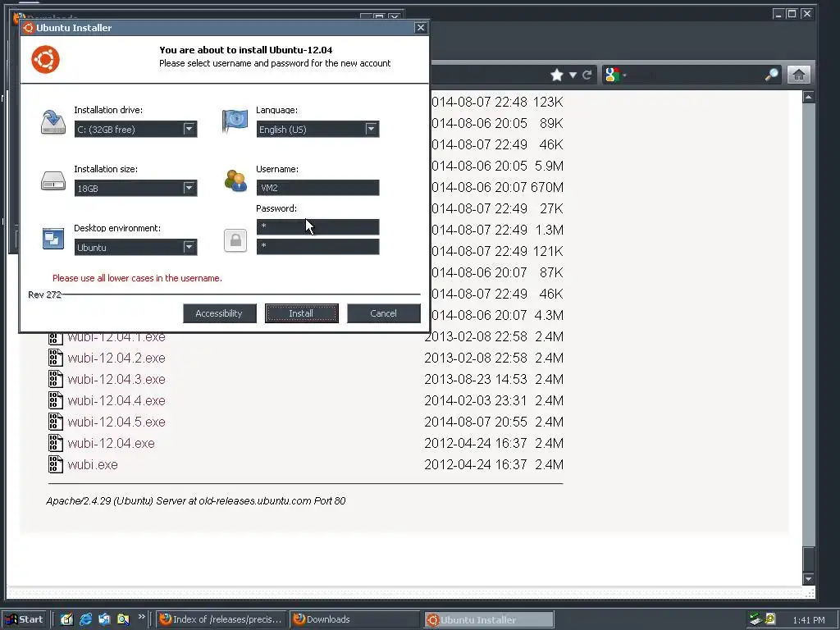The image size is (840, 630).
Task: Click the desktop environment icon
Action: (53, 239)
